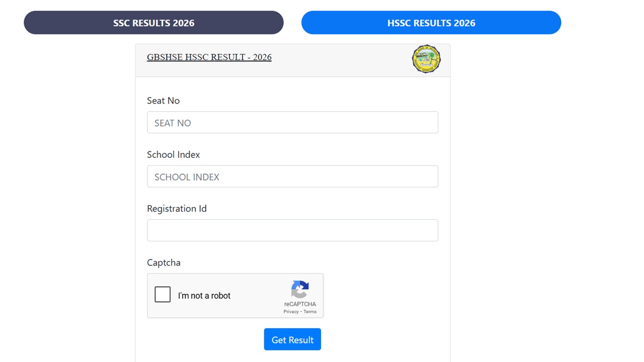Click the Registration Id input field

coord(292,230)
